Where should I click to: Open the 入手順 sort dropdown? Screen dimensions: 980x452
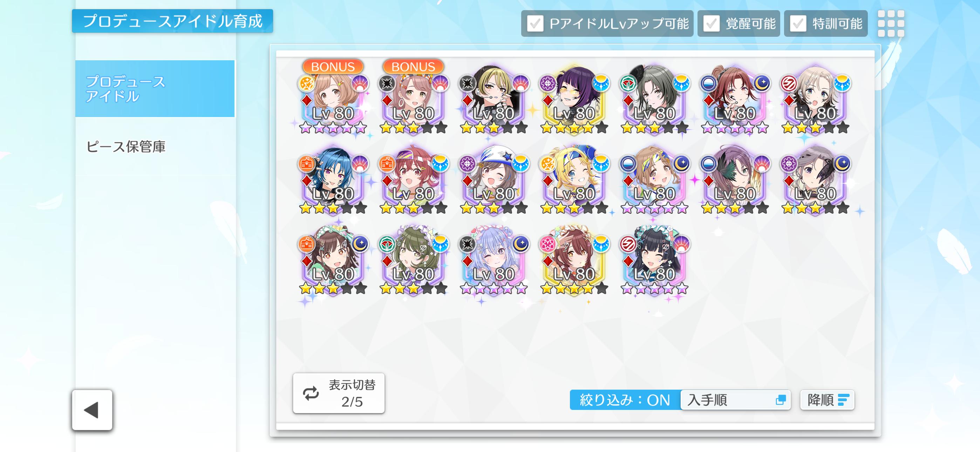(735, 400)
